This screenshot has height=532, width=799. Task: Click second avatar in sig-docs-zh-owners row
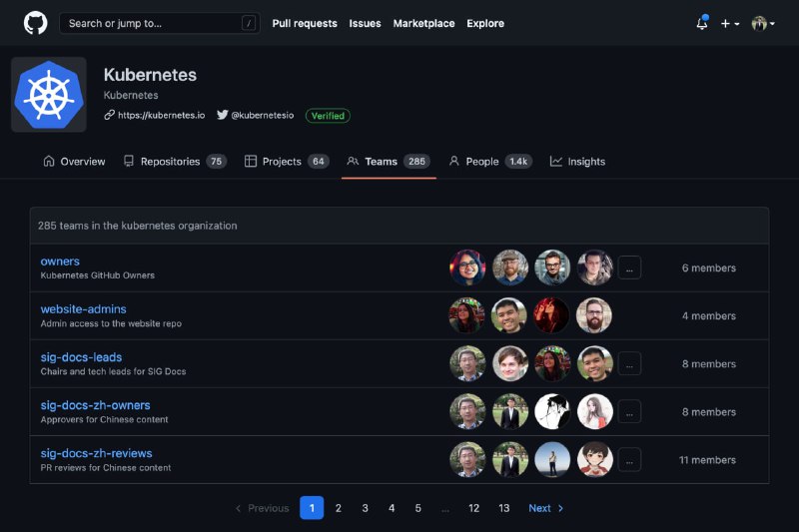point(510,411)
